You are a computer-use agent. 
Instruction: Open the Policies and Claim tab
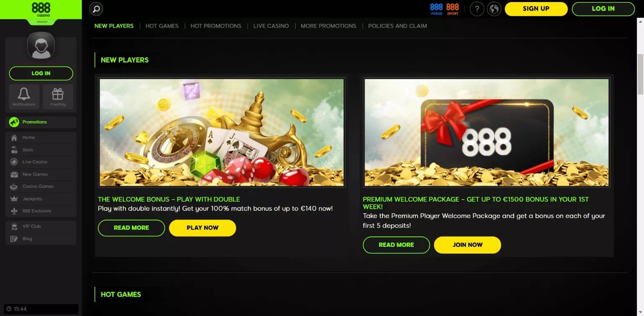[x=397, y=26]
